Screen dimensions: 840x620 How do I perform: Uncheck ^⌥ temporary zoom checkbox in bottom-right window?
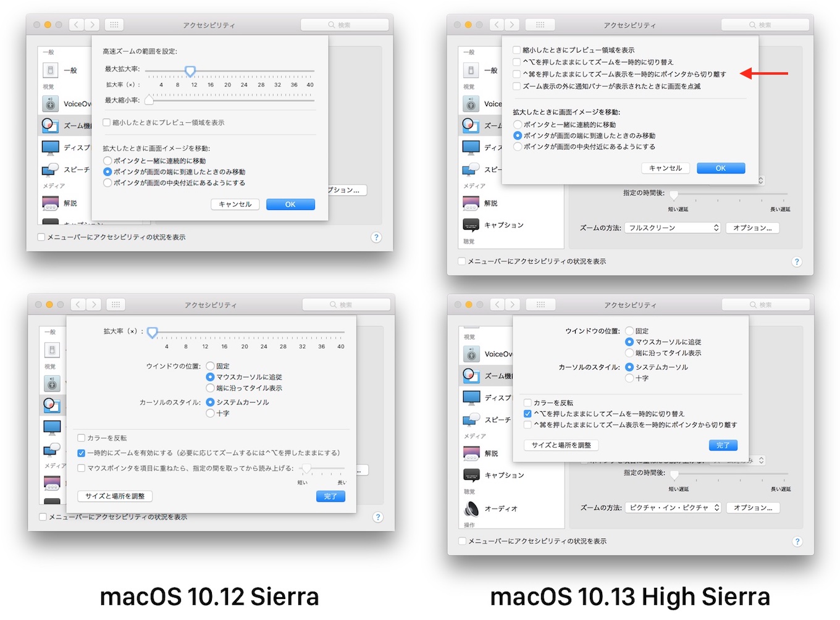[x=527, y=414]
